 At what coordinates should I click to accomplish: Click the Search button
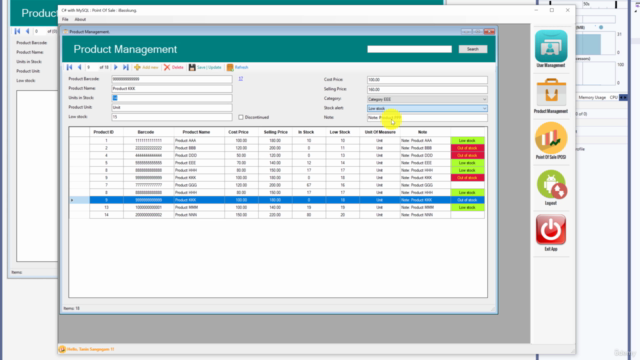pyautogui.click(x=473, y=49)
